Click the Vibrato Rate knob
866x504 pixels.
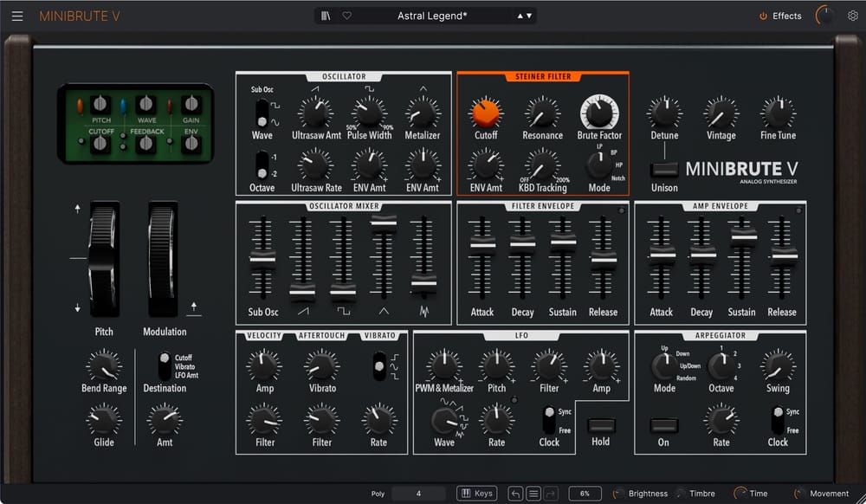378,419
